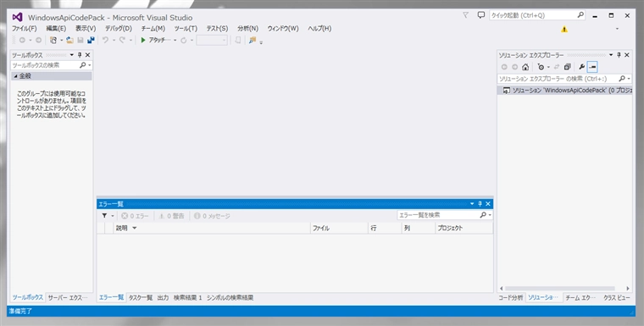Click the new project toolbar icon
Image resolution: width=644 pixels, height=326 pixels.
pos(53,41)
